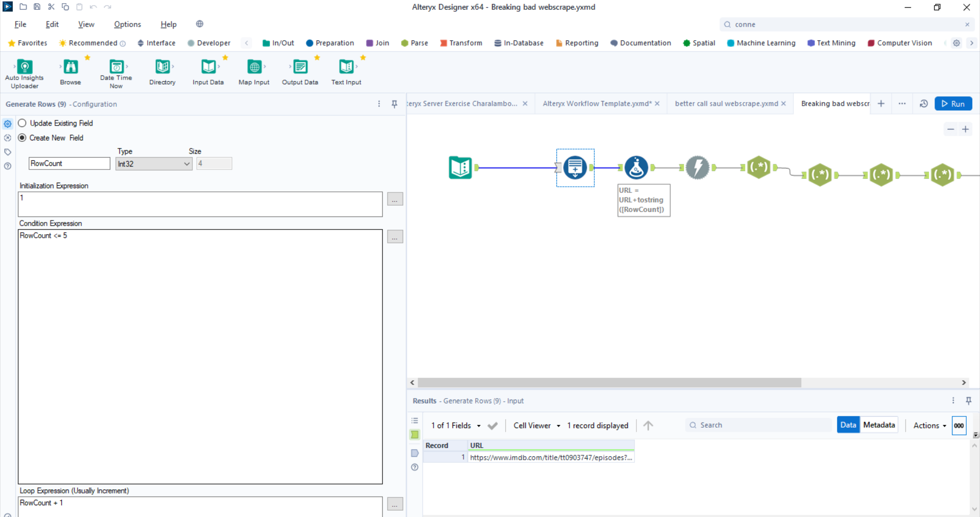Image resolution: width=980 pixels, height=517 pixels.
Task: Zoom out on the canvas with minus
Action: pyautogui.click(x=950, y=129)
